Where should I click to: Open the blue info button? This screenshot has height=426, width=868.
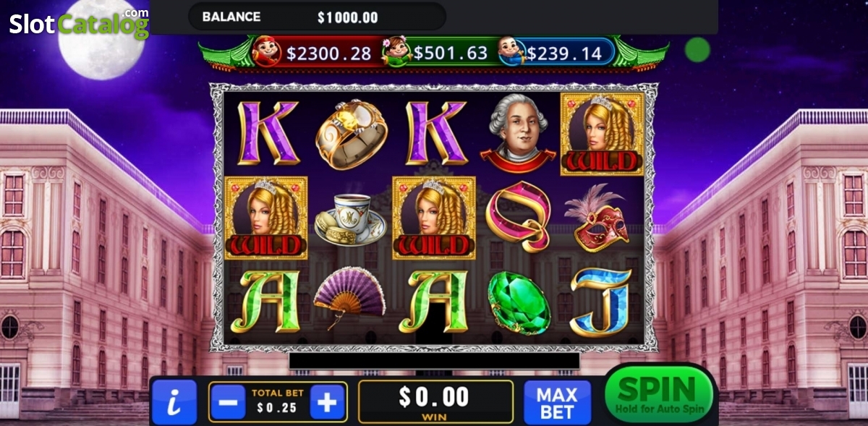[x=174, y=402]
